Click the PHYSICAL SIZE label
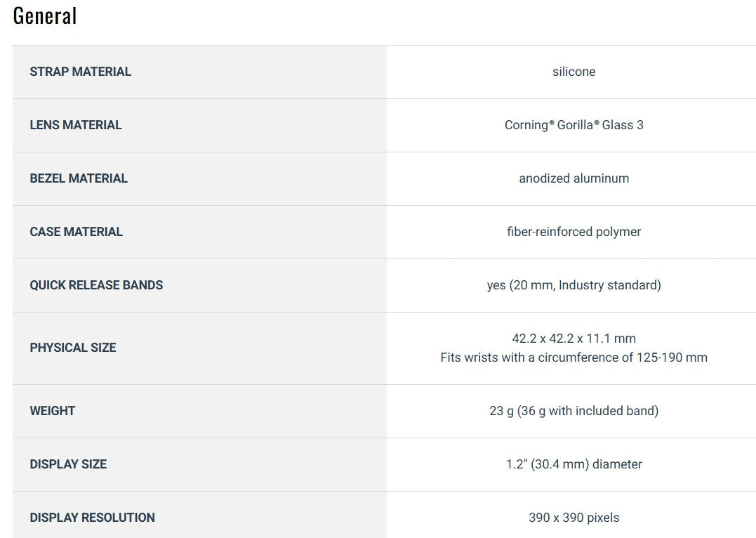 (73, 348)
